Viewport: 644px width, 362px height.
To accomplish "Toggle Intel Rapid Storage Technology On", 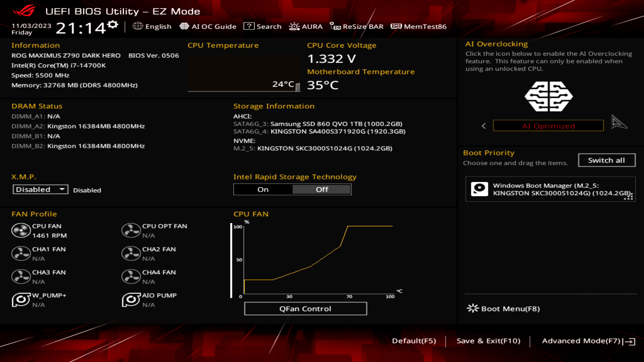I will pos(263,189).
